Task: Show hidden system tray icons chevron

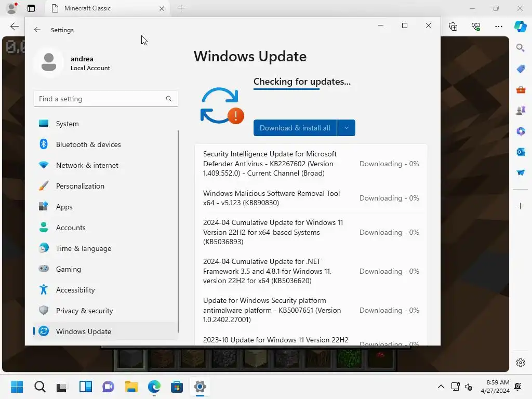Action: pos(441,387)
